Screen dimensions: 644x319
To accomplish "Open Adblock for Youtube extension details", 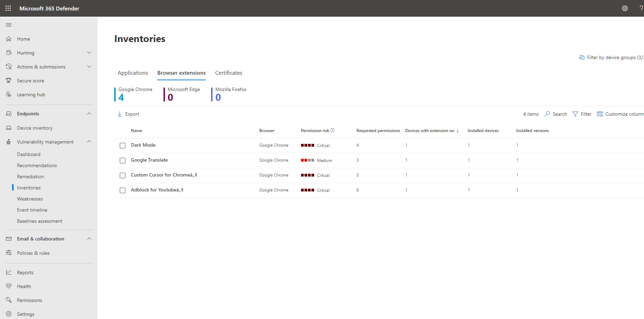I will click(x=157, y=190).
